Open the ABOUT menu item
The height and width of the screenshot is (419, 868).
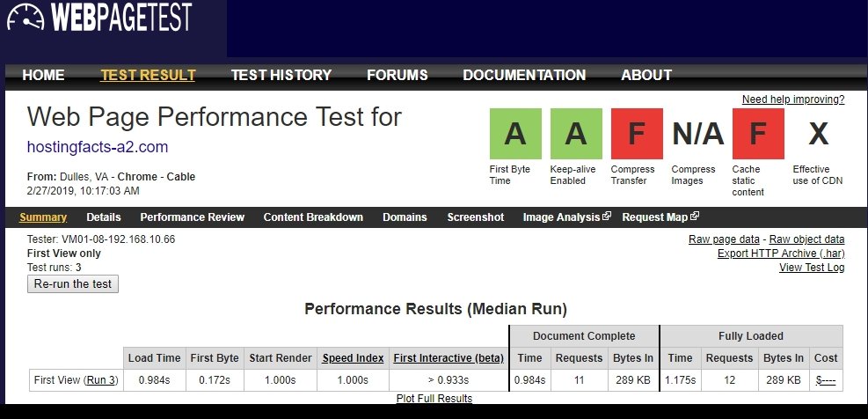646,76
